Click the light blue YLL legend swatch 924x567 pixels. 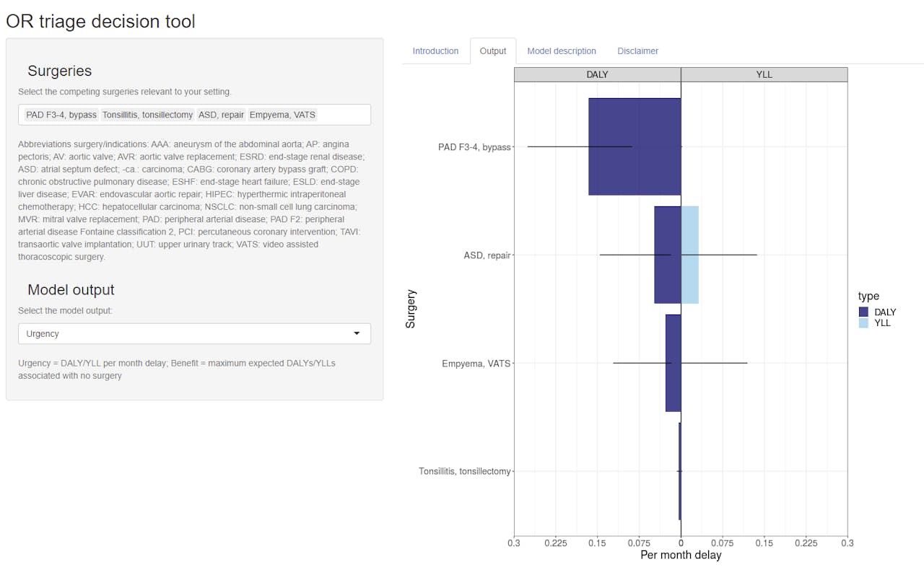tap(864, 323)
